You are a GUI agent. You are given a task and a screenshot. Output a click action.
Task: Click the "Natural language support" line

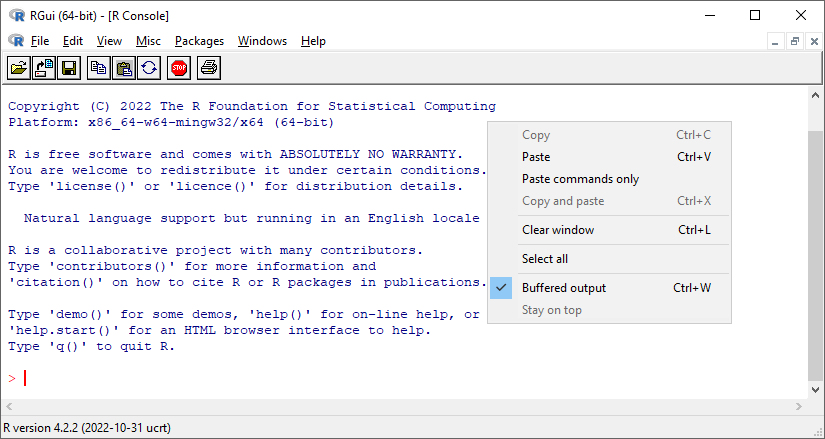[251, 218]
